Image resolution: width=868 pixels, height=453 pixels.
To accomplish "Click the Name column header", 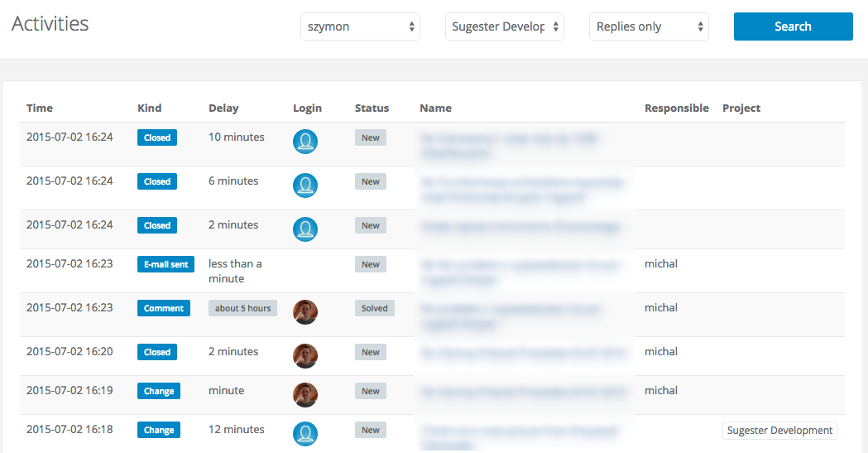I will pyautogui.click(x=436, y=108).
